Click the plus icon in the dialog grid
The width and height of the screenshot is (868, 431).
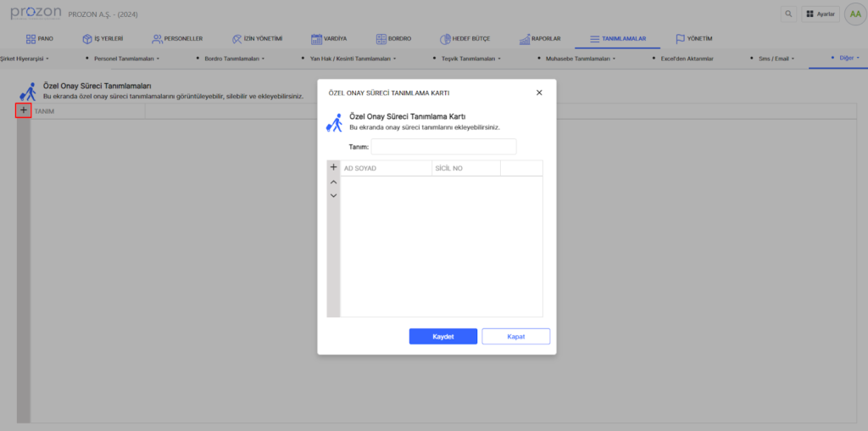pos(333,168)
